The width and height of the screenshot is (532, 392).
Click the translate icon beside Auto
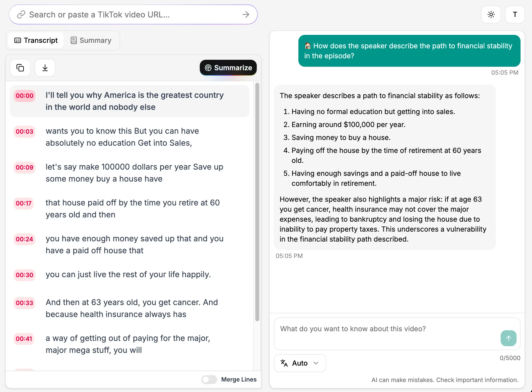[284, 363]
